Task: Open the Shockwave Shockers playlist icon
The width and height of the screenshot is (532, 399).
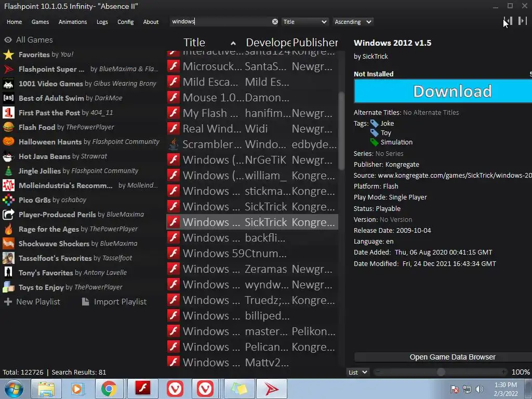Action: (8, 244)
